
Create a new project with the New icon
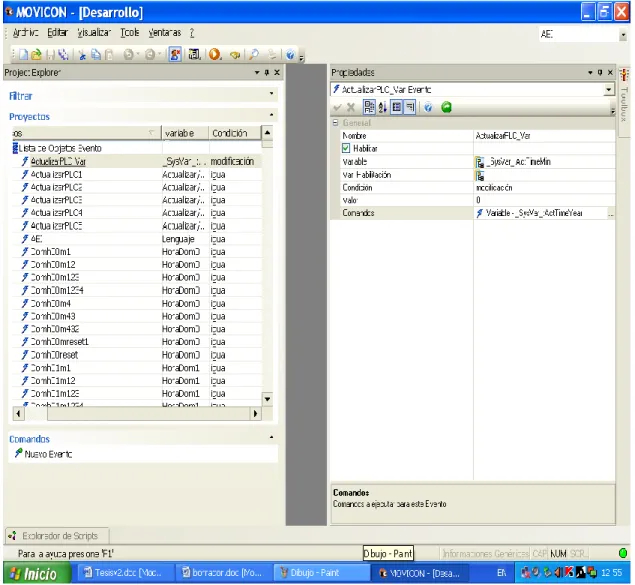23,55
